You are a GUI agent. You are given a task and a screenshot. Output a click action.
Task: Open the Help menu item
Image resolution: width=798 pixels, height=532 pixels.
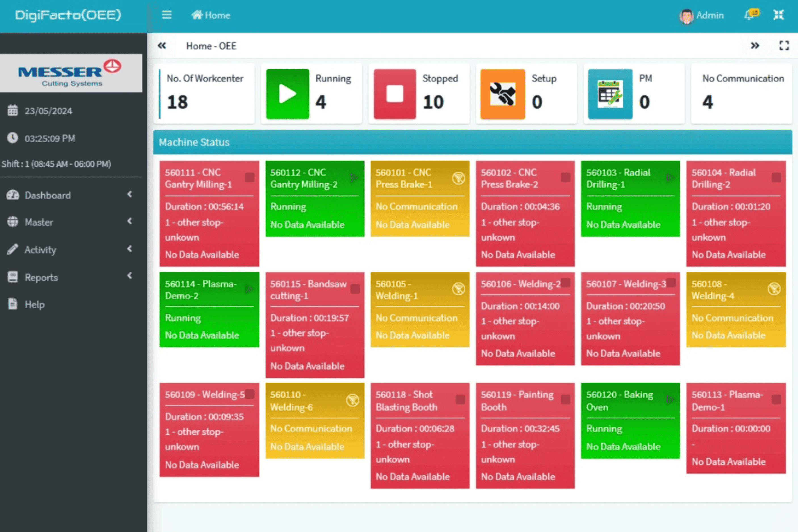tap(71, 304)
